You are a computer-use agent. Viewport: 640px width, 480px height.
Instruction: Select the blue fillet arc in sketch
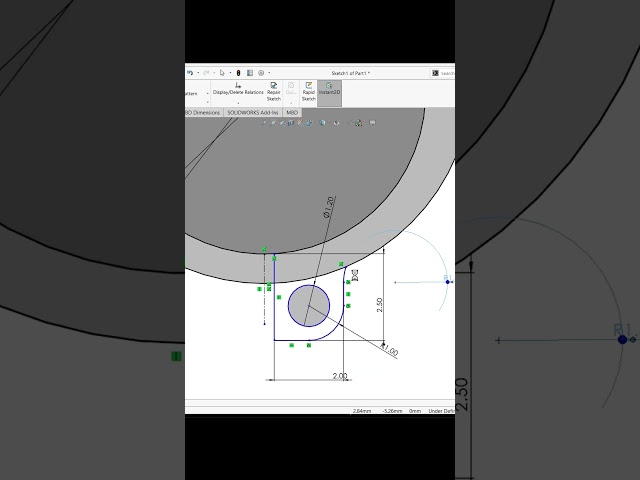pos(333,331)
